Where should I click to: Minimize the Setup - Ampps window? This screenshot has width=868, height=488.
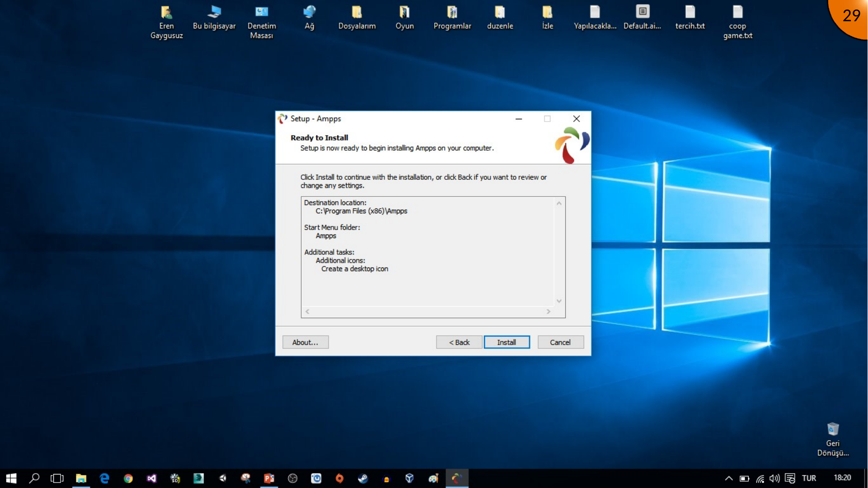pos(519,118)
